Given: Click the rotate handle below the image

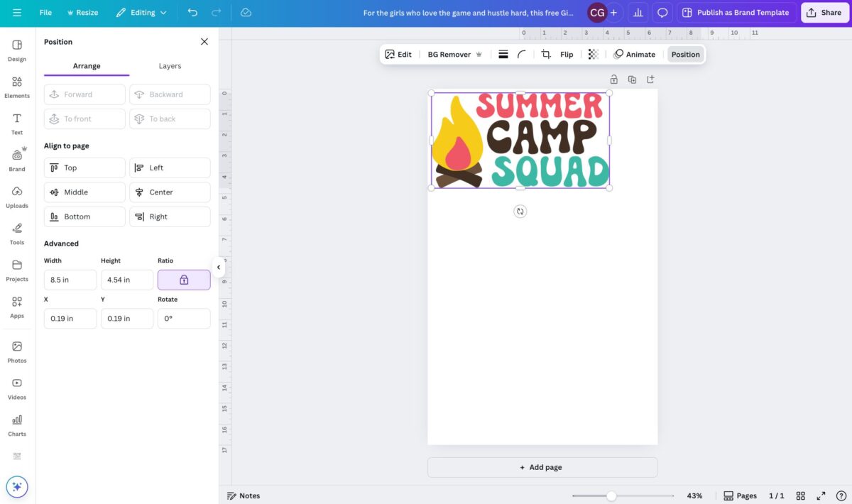Looking at the screenshot, I should (520, 212).
